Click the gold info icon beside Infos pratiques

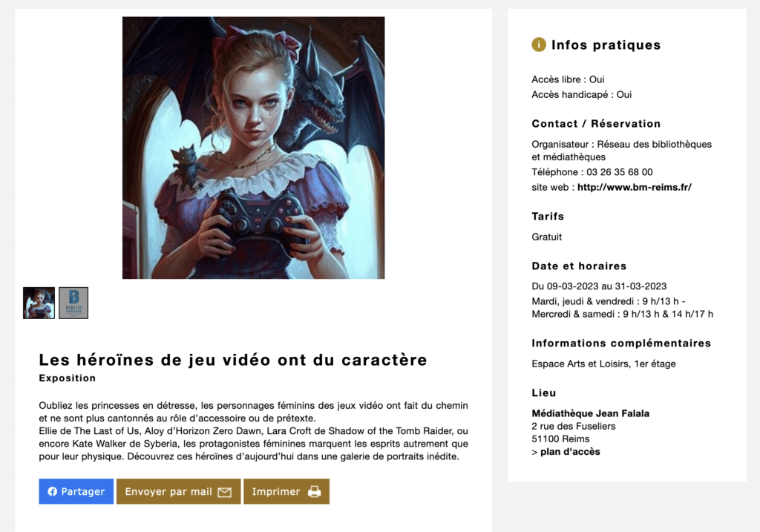coord(539,45)
